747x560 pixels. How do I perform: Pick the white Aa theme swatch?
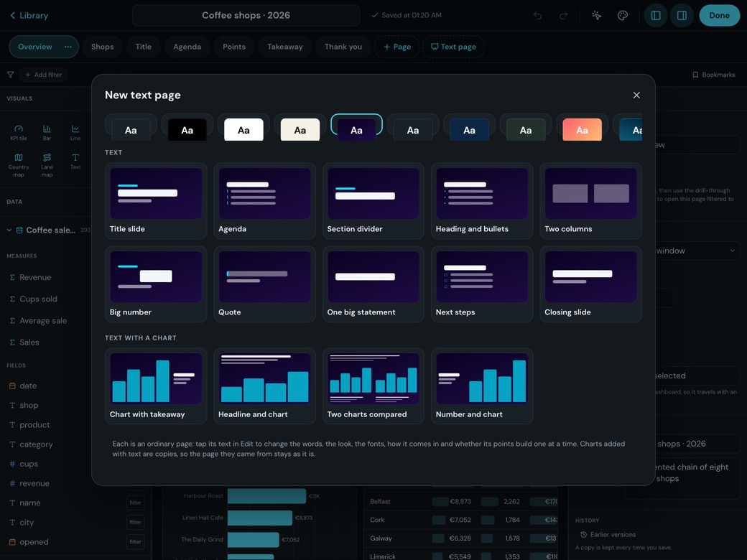coord(243,128)
